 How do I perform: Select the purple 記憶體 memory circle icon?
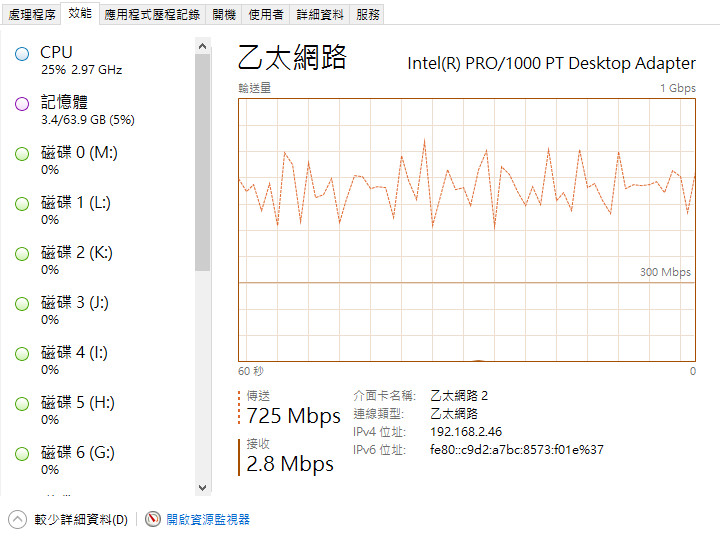tap(22, 104)
